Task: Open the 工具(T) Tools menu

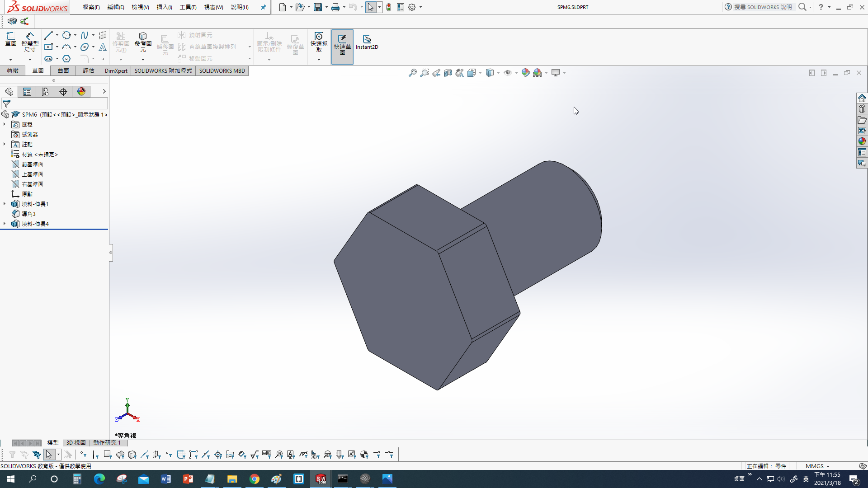Action: click(x=188, y=7)
